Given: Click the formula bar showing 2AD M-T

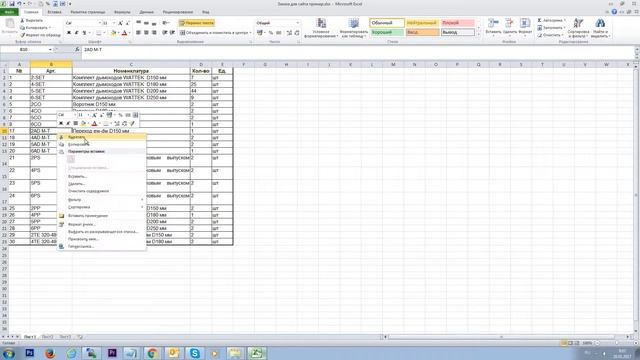Looking at the screenshot, I should click(358, 50).
